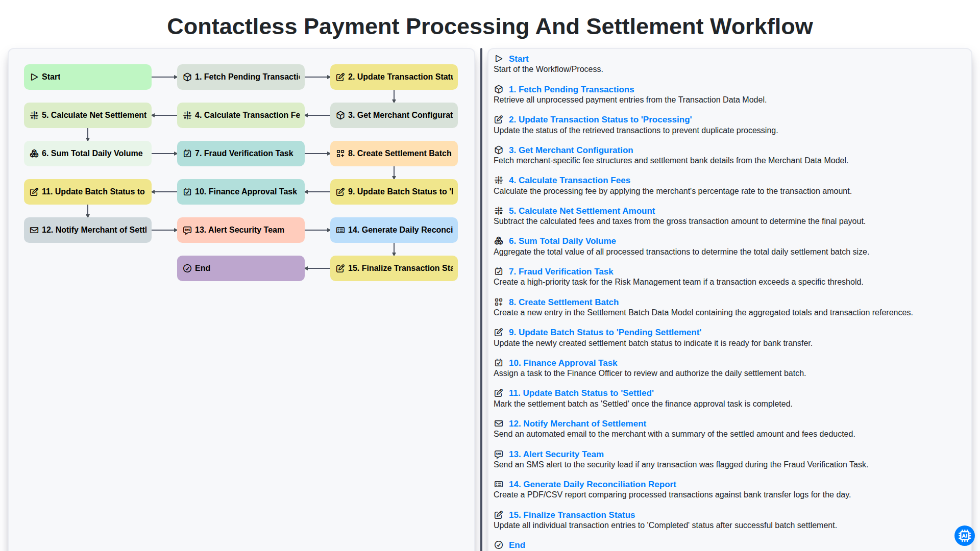This screenshot has height=551, width=980.
Task: Click the task icon in Finance Approval Task node
Action: point(187,192)
